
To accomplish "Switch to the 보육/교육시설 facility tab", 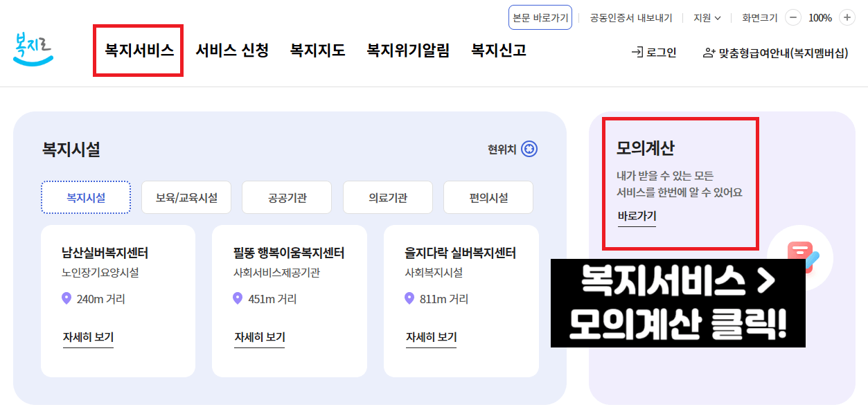I will click(x=186, y=197).
